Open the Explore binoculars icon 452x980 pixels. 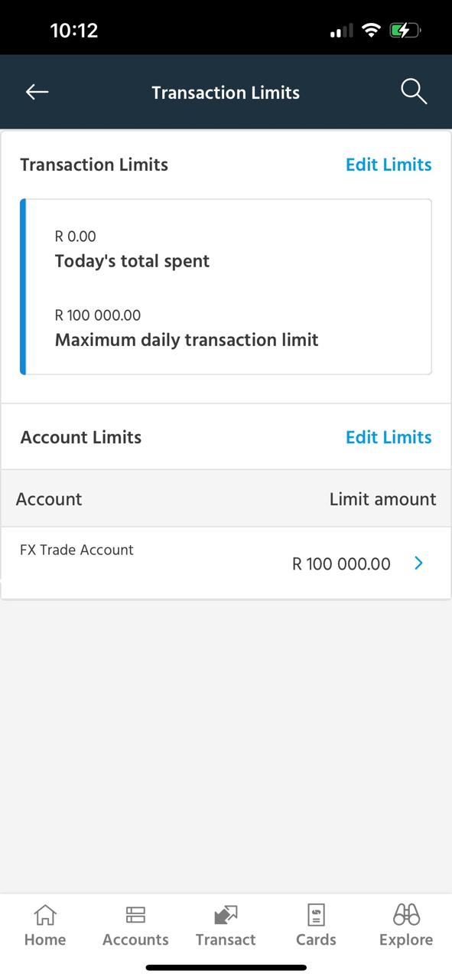[x=406, y=914]
